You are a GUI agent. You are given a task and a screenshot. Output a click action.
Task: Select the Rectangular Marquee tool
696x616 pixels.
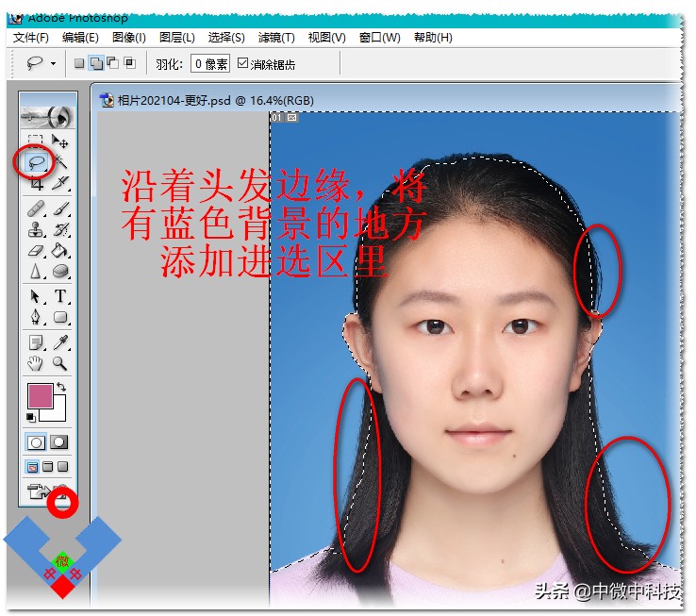tap(36, 141)
